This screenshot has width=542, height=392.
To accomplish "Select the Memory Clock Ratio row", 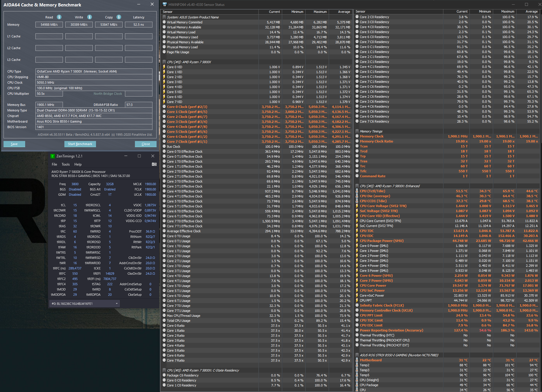I will (x=447, y=141).
